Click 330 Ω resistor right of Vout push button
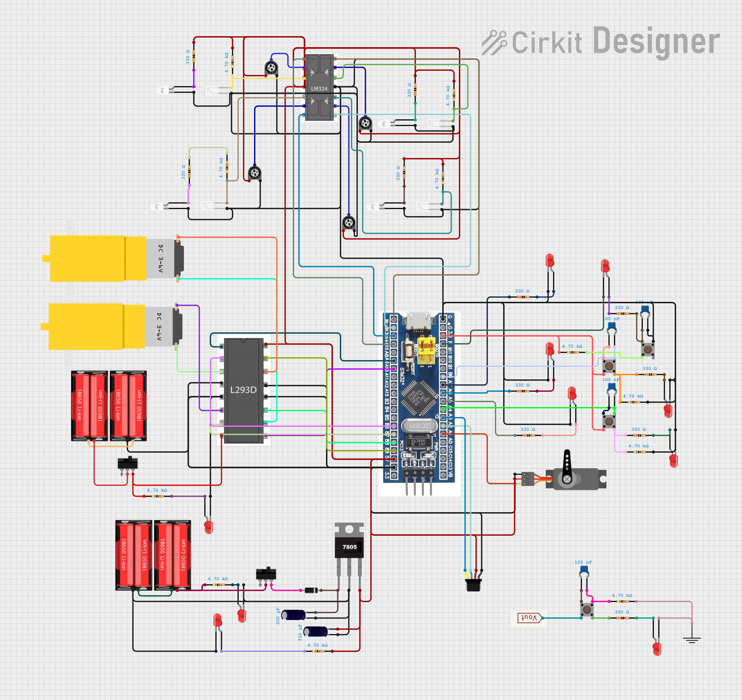Viewport: 742px width, 700px height. (x=623, y=618)
